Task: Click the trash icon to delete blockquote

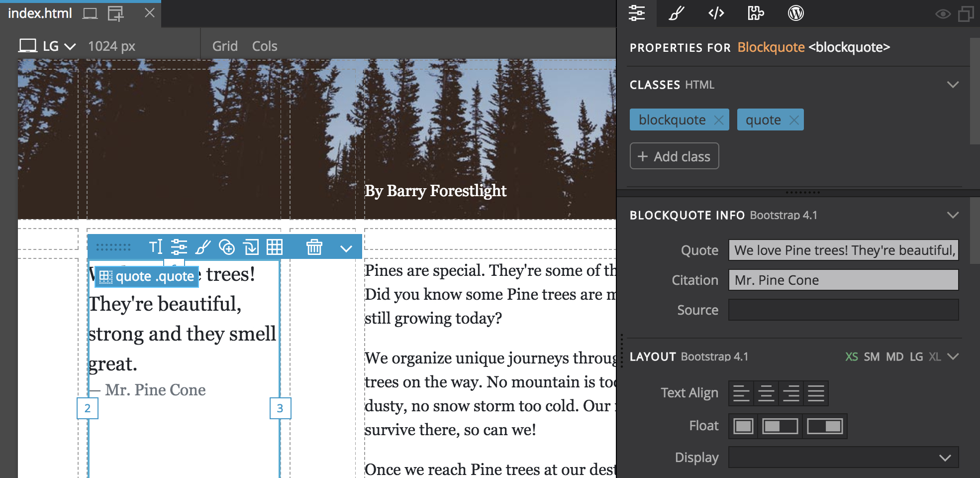Action: [x=314, y=246]
